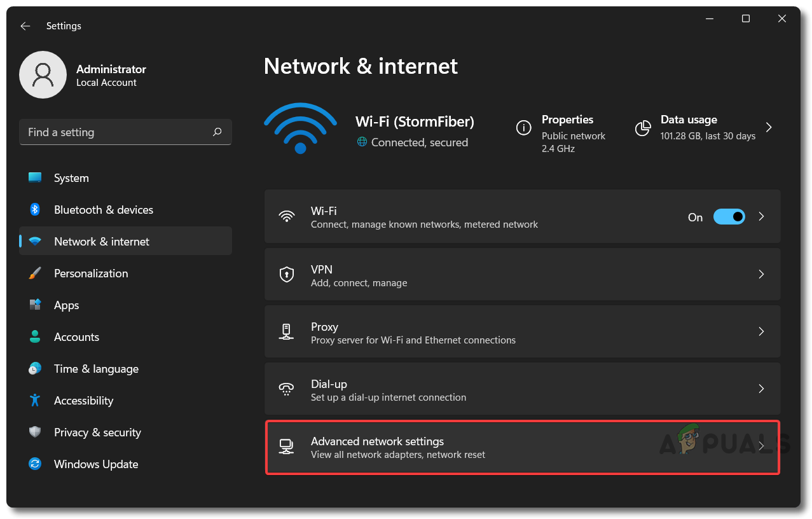Click the Properties info icon
Screen dimensions: 812x519
[523, 128]
